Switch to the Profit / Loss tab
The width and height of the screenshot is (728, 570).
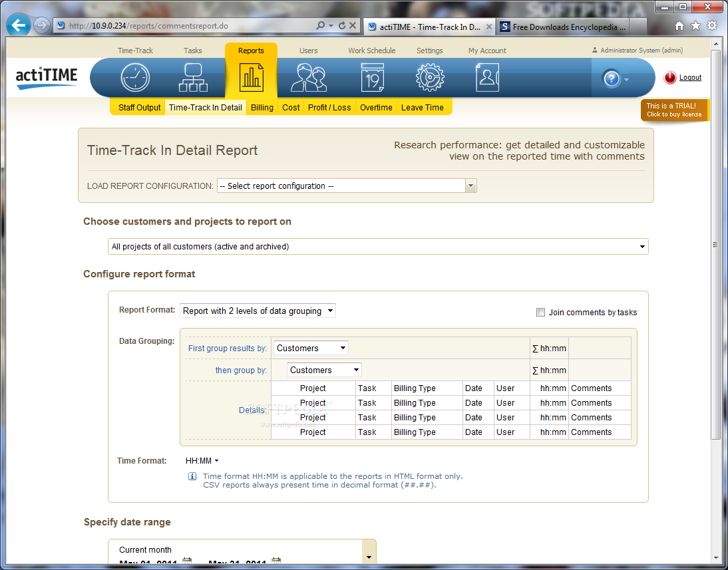329,108
